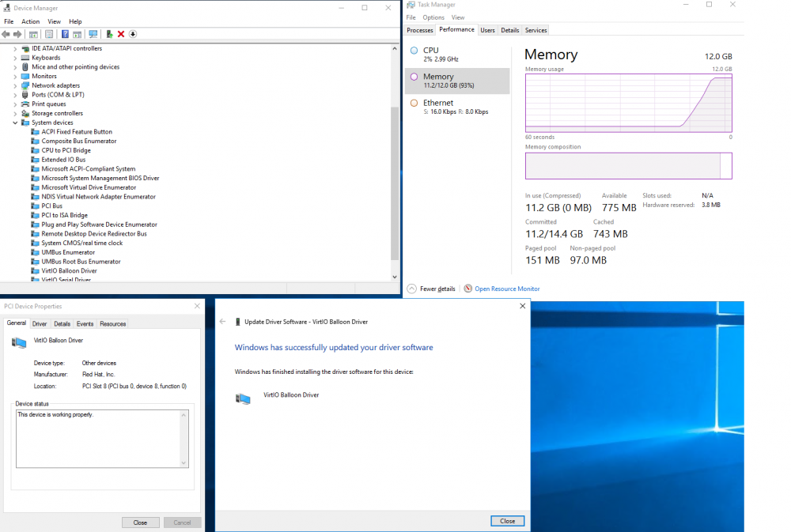Click Show/Hide Console Tree toolbar icon

(33, 34)
